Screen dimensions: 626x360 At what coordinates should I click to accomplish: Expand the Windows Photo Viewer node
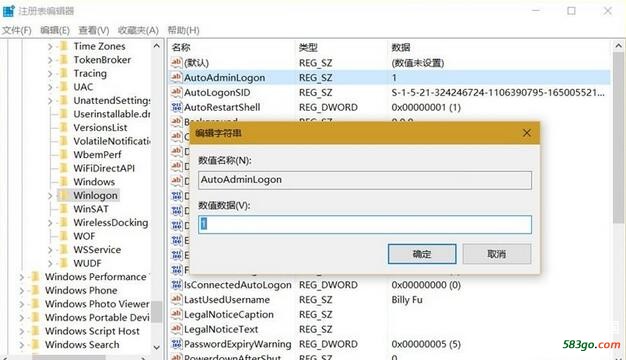[22, 304]
